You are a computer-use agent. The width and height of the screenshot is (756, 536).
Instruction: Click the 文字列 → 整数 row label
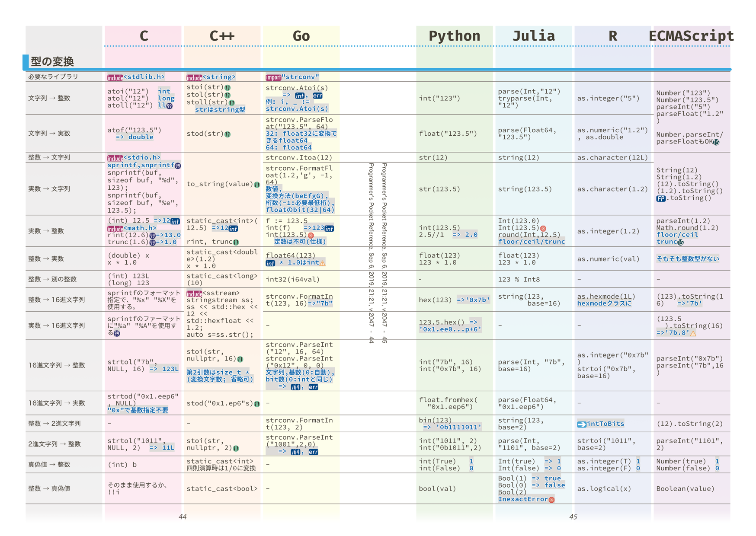(49, 98)
